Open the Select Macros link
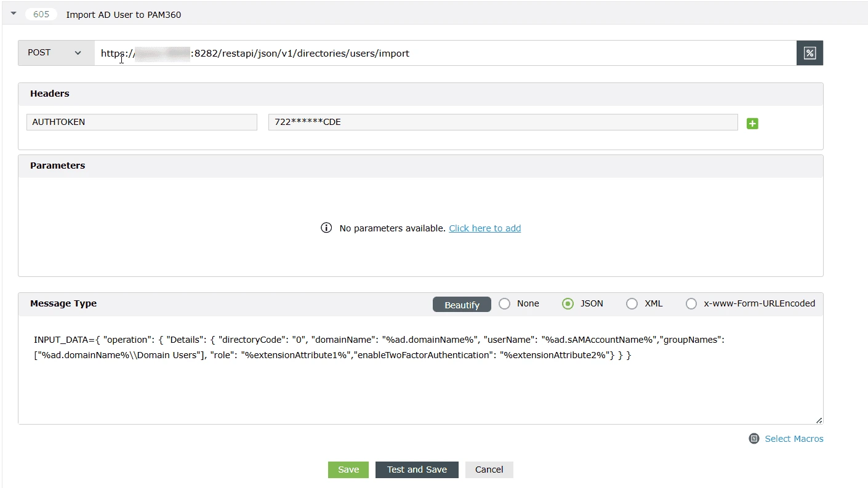 point(794,438)
